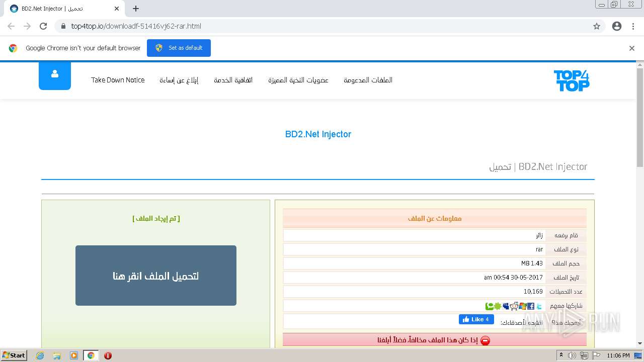This screenshot has width=644, height=362.
Task: Click the BD2.Net Injector title link
Action: tap(318, 134)
